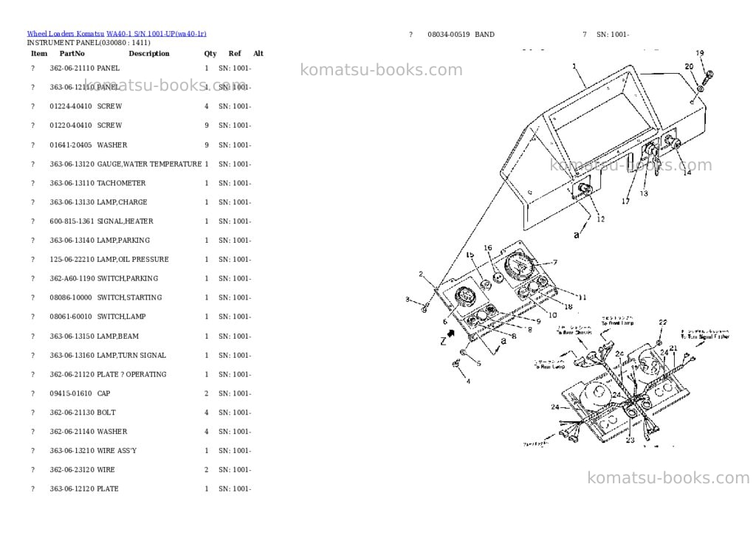Click callout number 12 on diagram
The height and width of the screenshot is (535, 756).
coord(600,219)
